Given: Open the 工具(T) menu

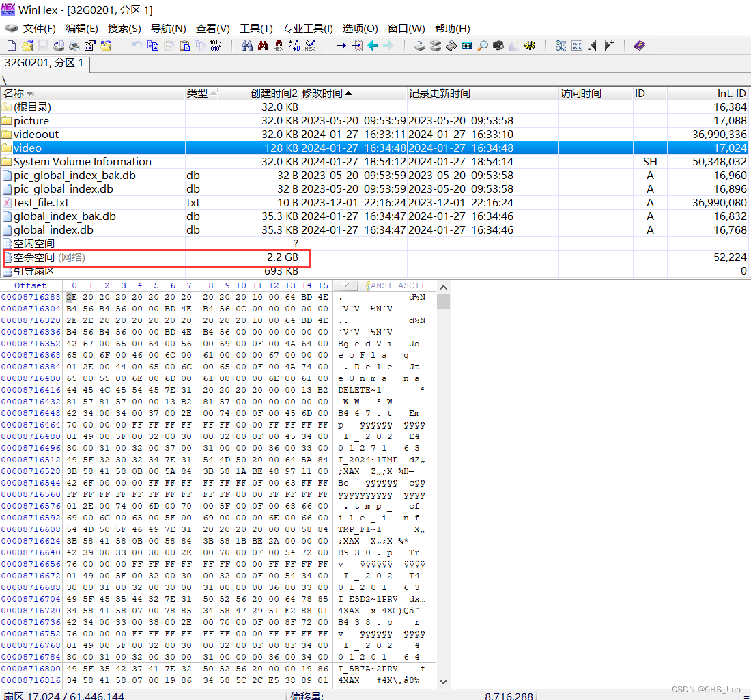Looking at the screenshot, I should (x=256, y=29).
